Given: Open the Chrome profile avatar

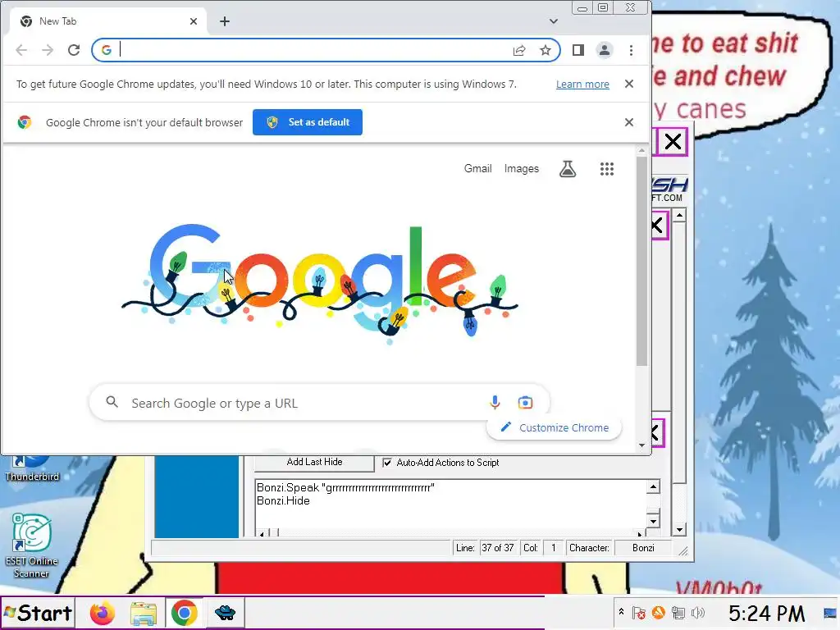Looking at the screenshot, I should click(x=605, y=50).
